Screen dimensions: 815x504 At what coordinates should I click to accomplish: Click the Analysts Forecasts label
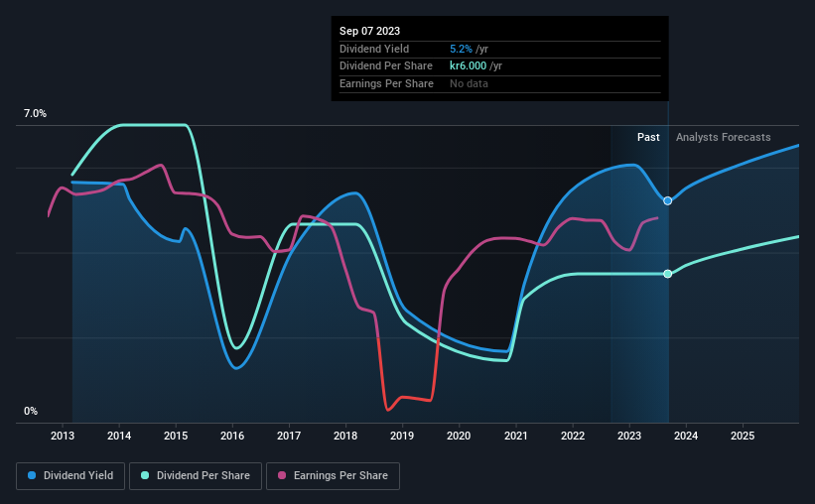coord(723,137)
